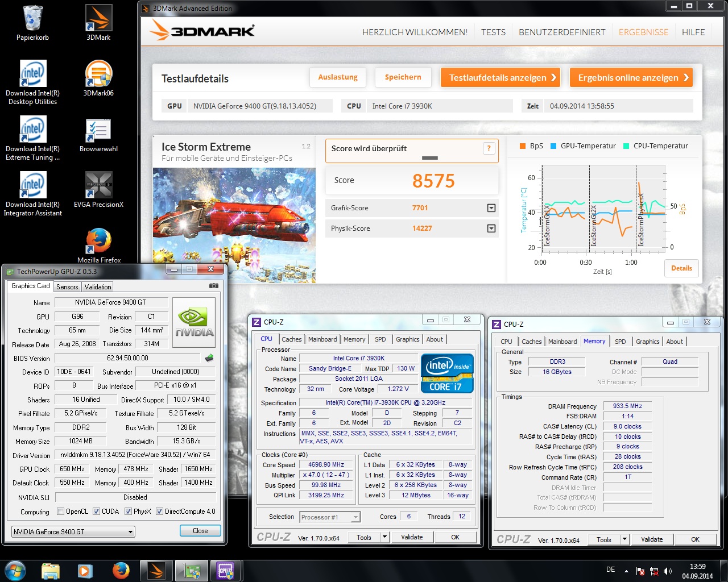Viewport: 728px width, 582px height.
Task: Open HERZLICH WILLKOMMEN page in 3DMark
Action: (x=415, y=32)
